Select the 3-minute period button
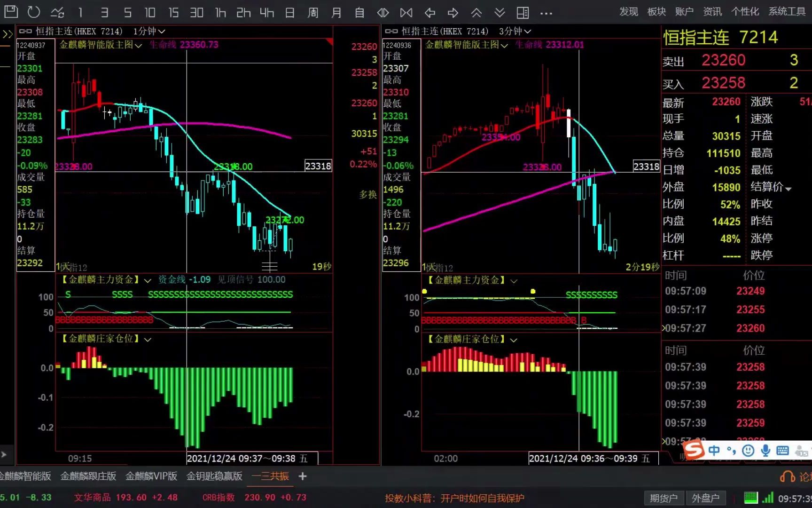 (104, 12)
